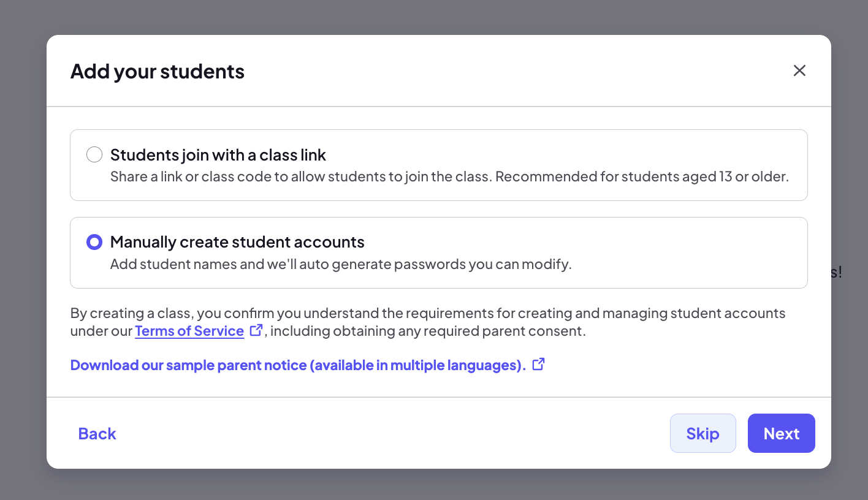Click the "Recommended for students aged 13 or older" text
Screen dimensions: 868x500
[x=642, y=177]
